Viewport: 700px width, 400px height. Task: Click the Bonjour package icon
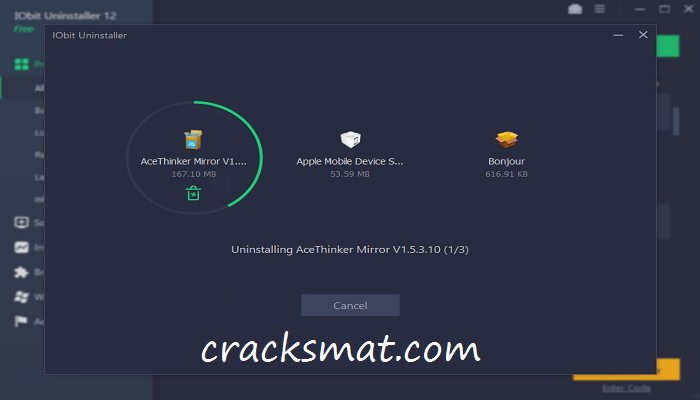[x=506, y=139]
